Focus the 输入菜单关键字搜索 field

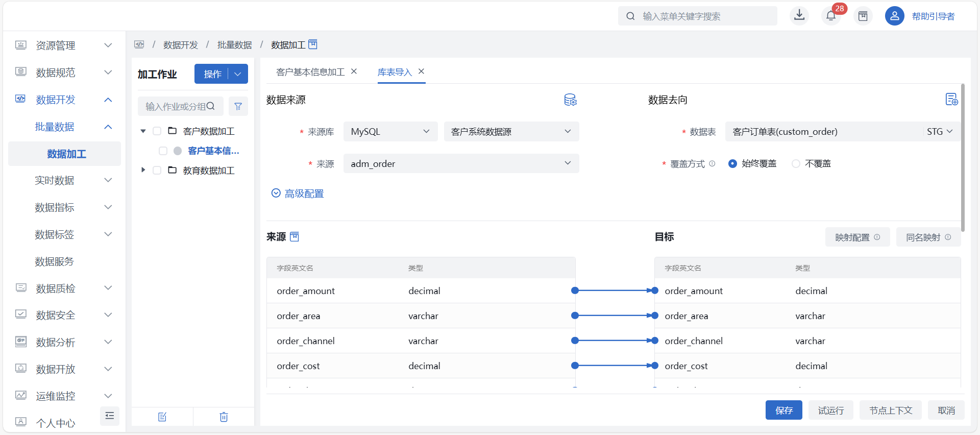(697, 16)
